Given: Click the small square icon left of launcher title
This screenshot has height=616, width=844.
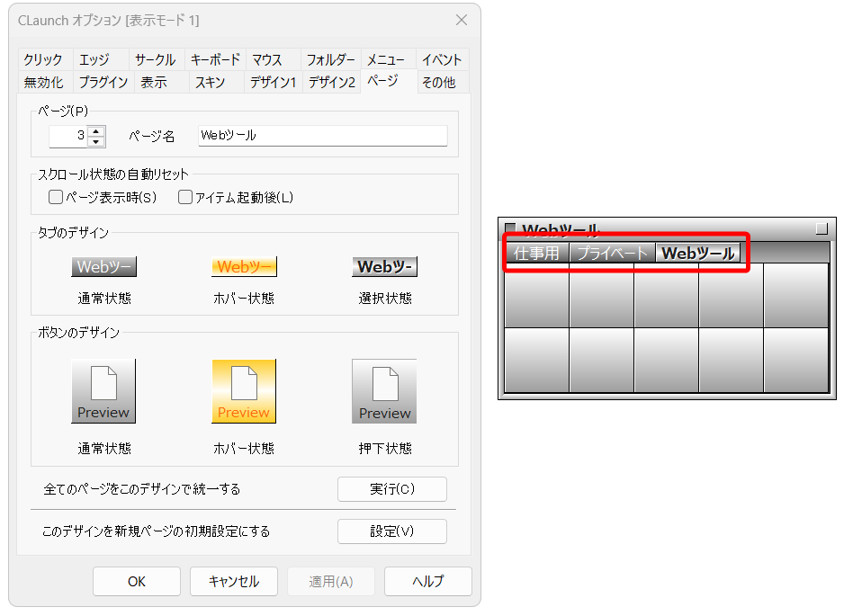Looking at the screenshot, I should [510, 229].
